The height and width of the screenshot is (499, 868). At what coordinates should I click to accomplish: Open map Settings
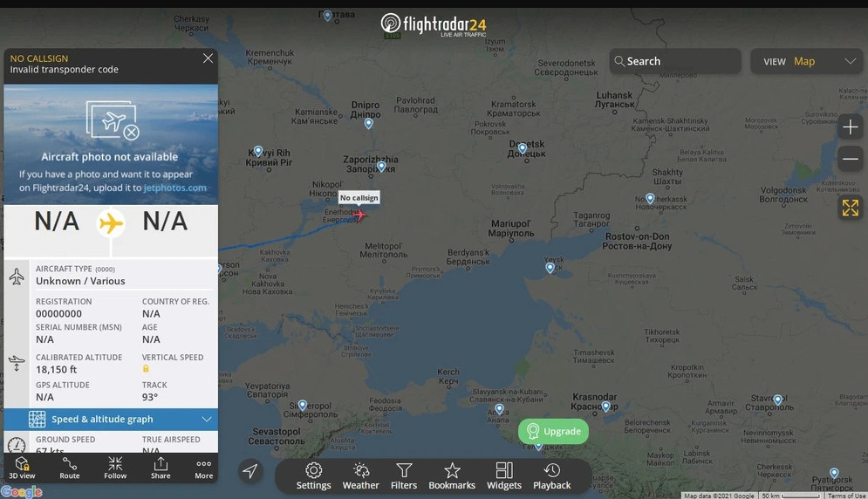[x=313, y=476]
